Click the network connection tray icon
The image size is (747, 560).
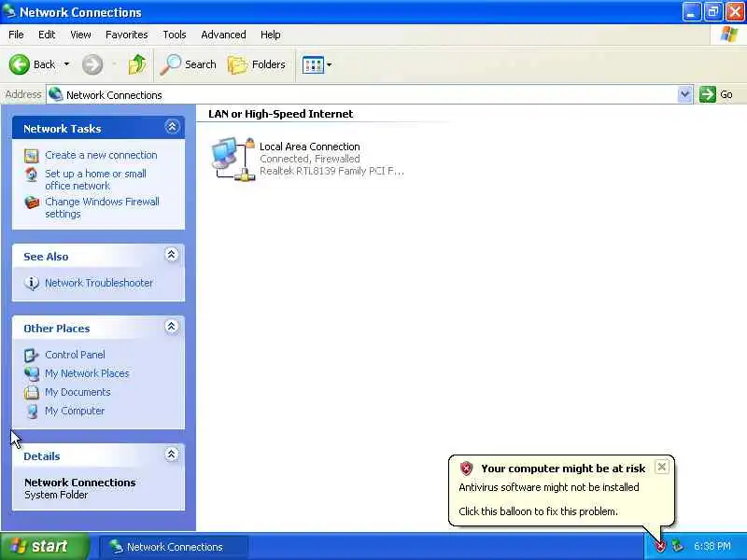(678, 546)
